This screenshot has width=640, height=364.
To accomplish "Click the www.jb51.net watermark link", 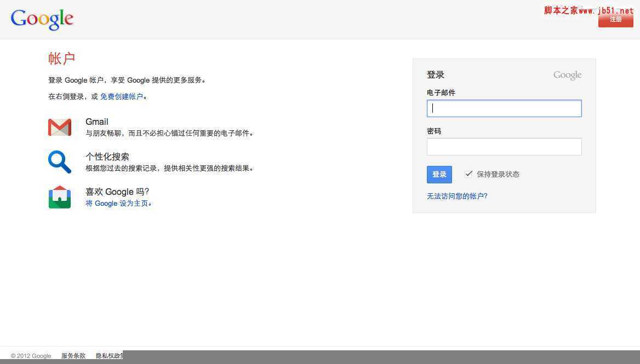I will (x=604, y=9).
